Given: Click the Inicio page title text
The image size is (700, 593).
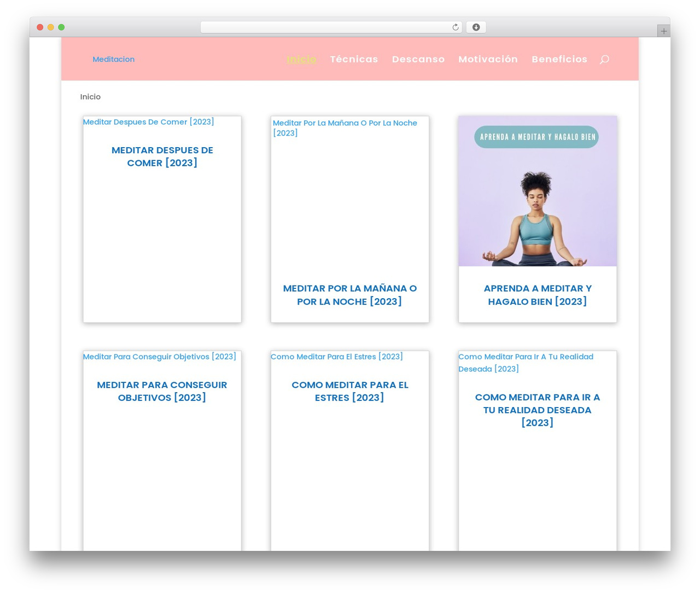Looking at the screenshot, I should tap(90, 97).
